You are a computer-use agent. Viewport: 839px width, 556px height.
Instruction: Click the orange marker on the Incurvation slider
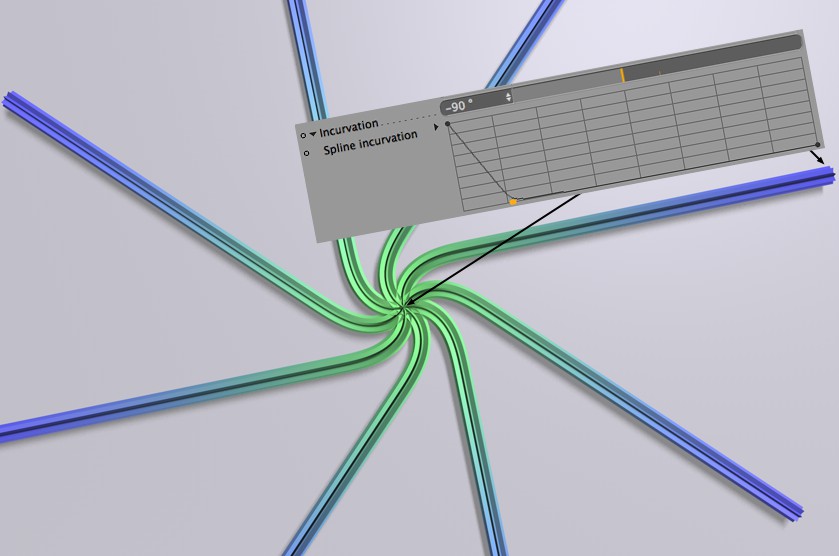click(623, 74)
